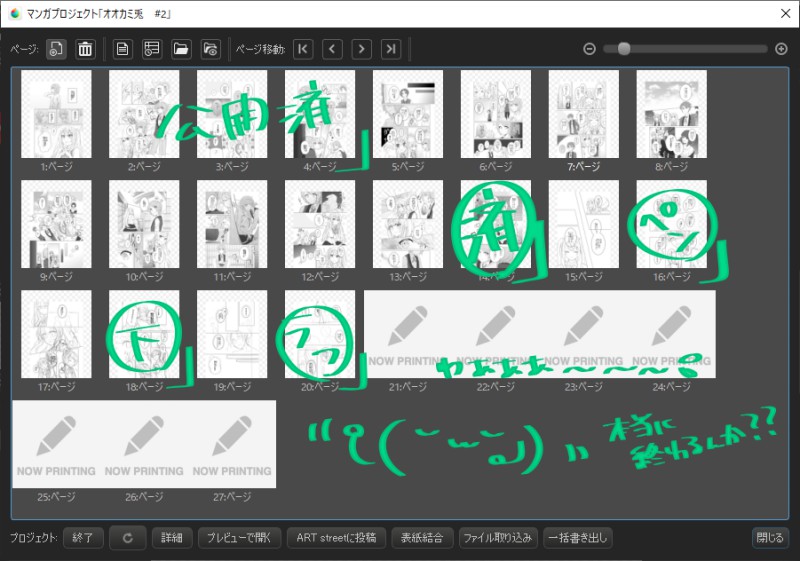Select the page 21 NOW PRINTING placeholder
The width and height of the screenshot is (800, 561).
tap(408, 334)
